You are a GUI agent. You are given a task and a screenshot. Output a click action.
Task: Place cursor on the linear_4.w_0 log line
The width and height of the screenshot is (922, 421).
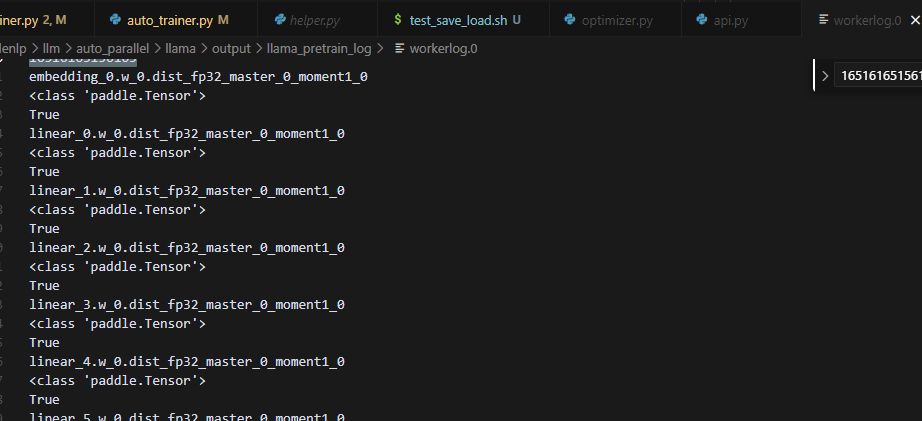187,362
